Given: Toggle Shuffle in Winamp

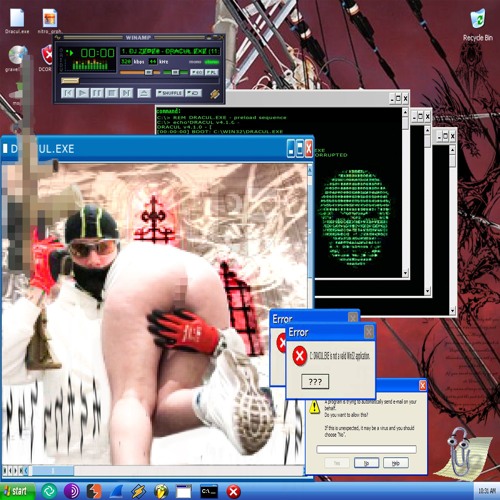Looking at the screenshot, I should (x=169, y=93).
